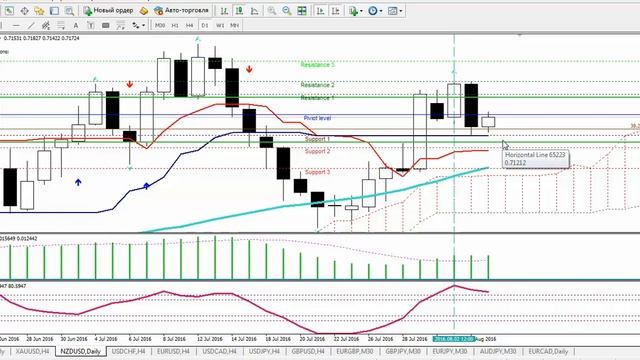Expand the indicators dropdown arrow
This screenshot has width=640, height=360.
[x=361, y=11]
